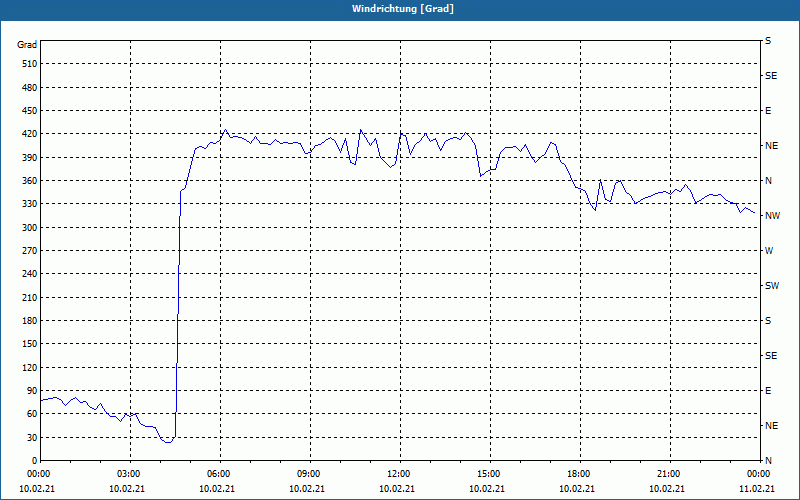Click the 330 axis label
The image size is (800, 500).
click(30, 204)
